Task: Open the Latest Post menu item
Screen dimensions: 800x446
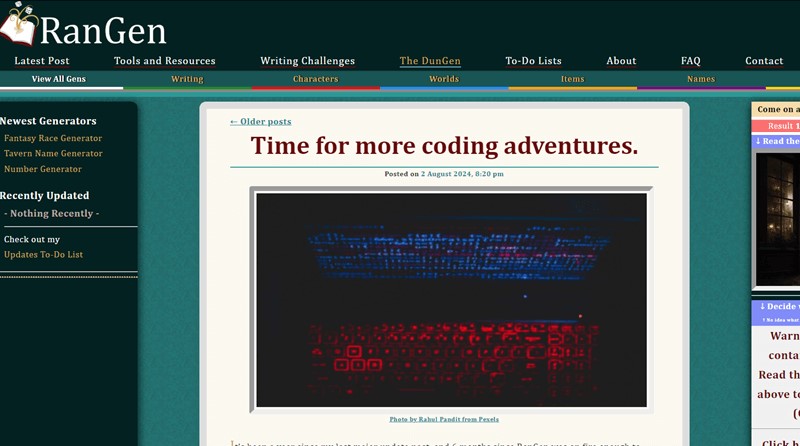Action: [x=42, y=61]
